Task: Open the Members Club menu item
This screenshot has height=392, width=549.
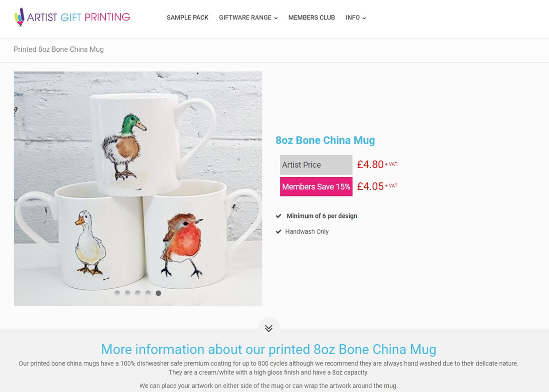Action: [311, 17]
